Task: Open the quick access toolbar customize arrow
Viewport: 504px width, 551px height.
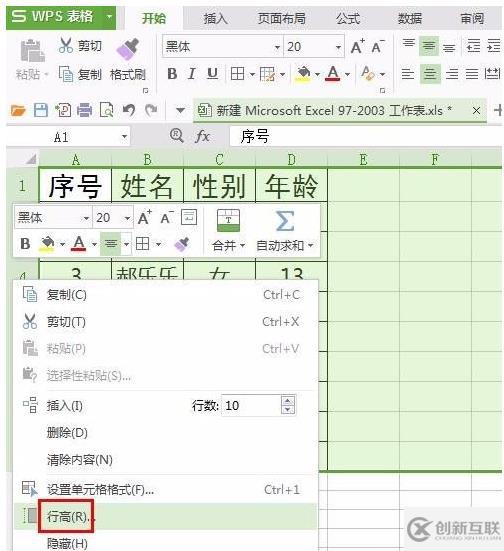Action: tap(180, 111)
